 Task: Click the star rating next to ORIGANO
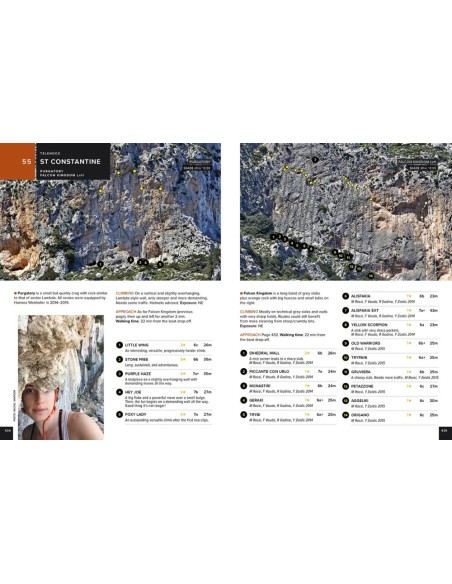click(x=409, y=415)
